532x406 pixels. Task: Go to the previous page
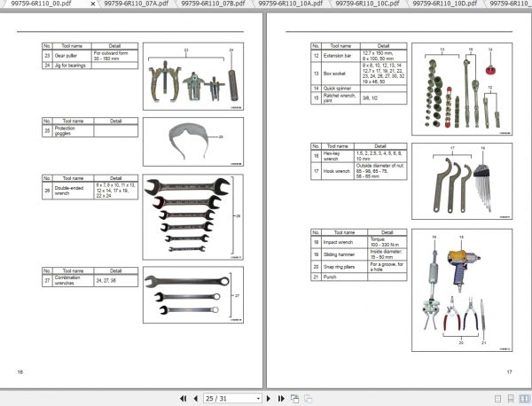tap(195, 398)
